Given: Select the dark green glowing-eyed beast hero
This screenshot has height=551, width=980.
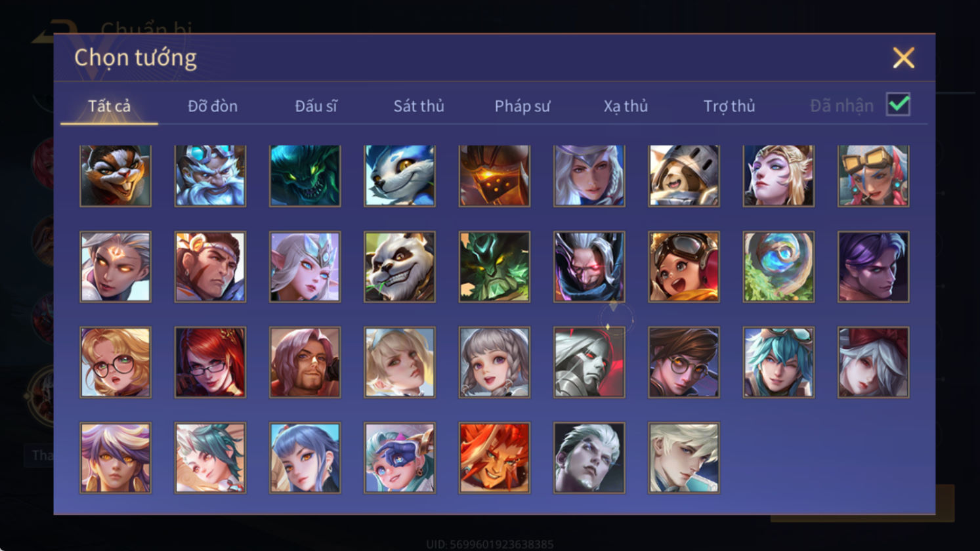Looking at the screenshot, I should [x=305, y=176].
